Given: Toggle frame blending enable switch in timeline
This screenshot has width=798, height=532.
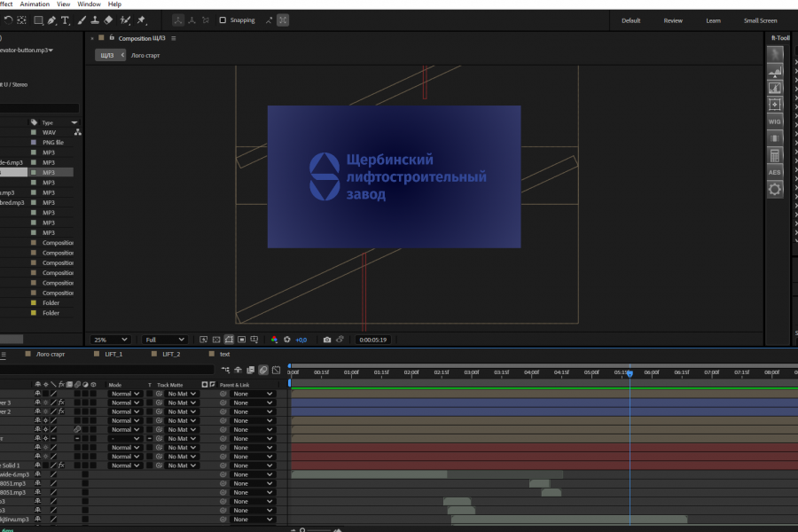Looking at the screenshot, I should click(251, 370).
